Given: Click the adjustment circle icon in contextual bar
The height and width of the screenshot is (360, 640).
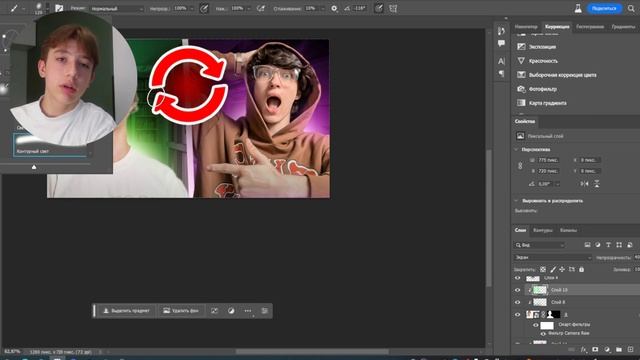Looking at the screenshot, I should 231,311.
